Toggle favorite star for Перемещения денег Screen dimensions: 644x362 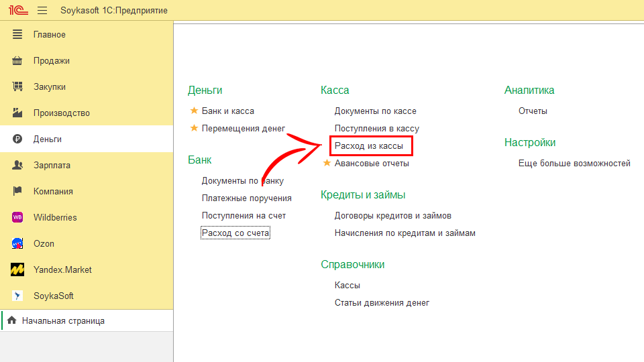point(194,128)
